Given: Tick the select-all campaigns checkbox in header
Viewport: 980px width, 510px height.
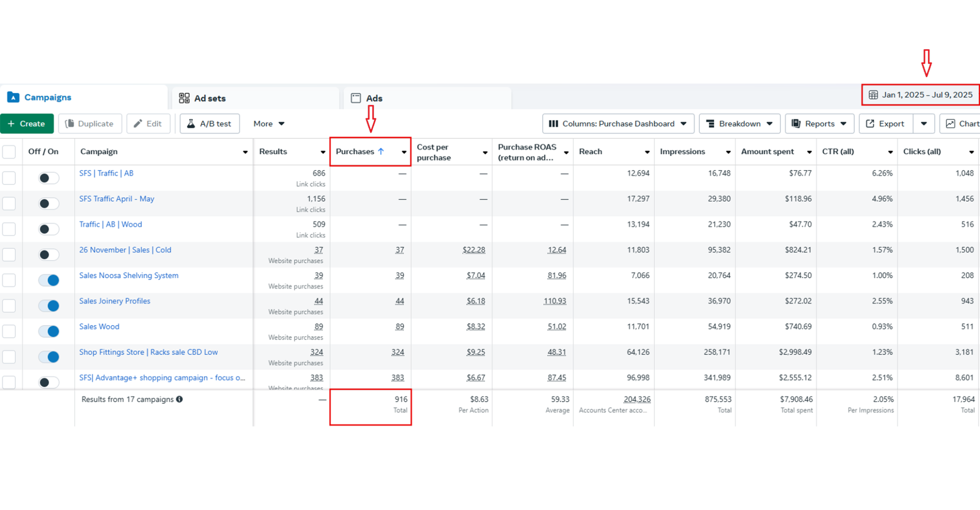Looking at the screenshot, I should click(x=9, y=152).
